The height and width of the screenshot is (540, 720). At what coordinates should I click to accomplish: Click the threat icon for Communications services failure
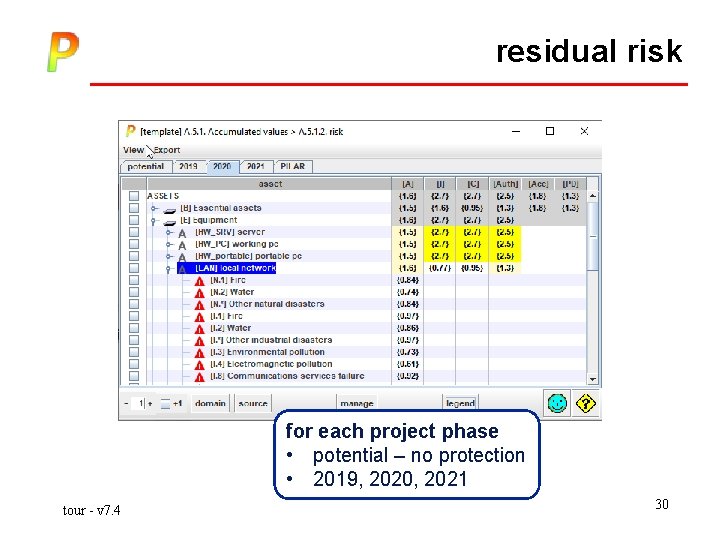point(199,376)
